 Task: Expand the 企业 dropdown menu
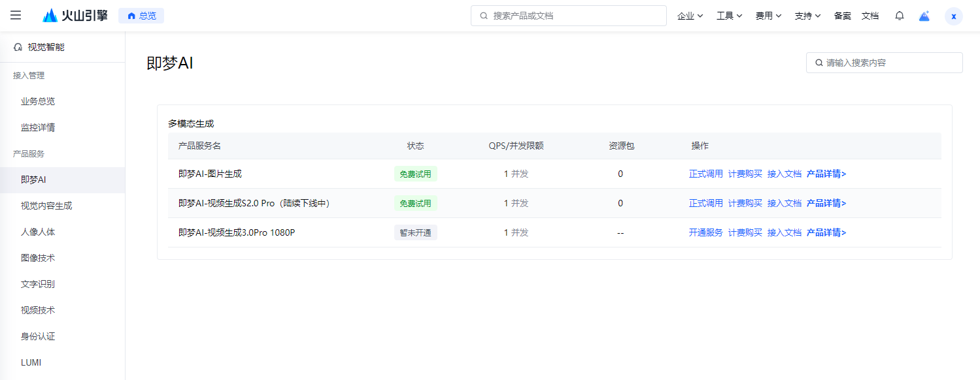[690, 16]
